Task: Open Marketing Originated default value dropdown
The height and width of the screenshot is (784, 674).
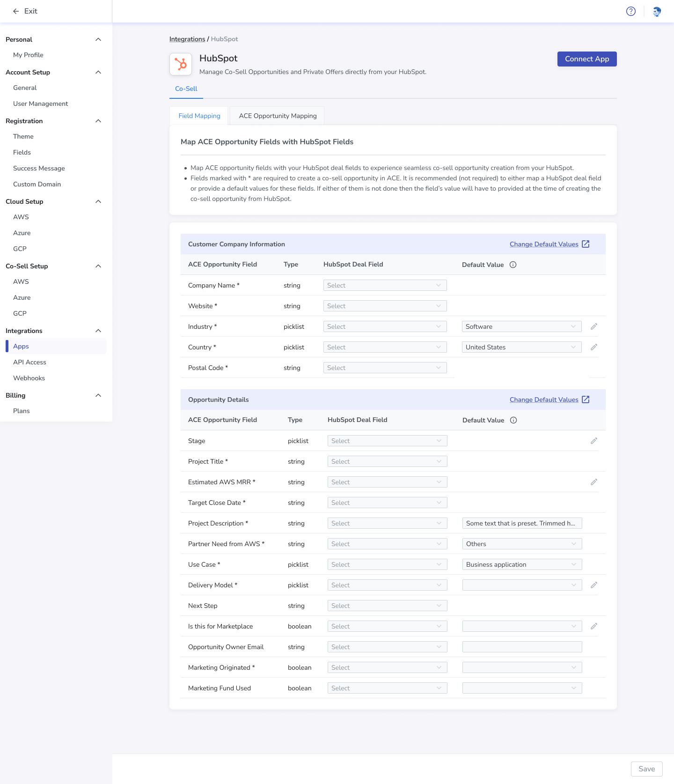Action: click(522, 667)
